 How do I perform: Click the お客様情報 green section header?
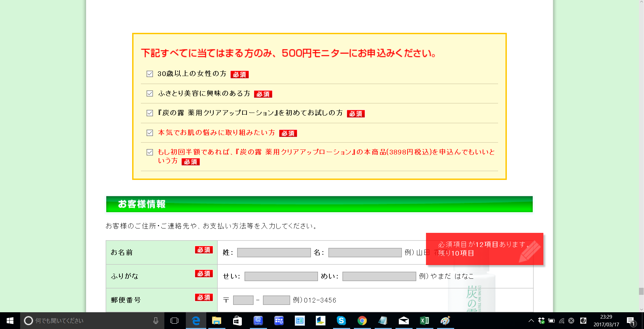pos(319,204)
